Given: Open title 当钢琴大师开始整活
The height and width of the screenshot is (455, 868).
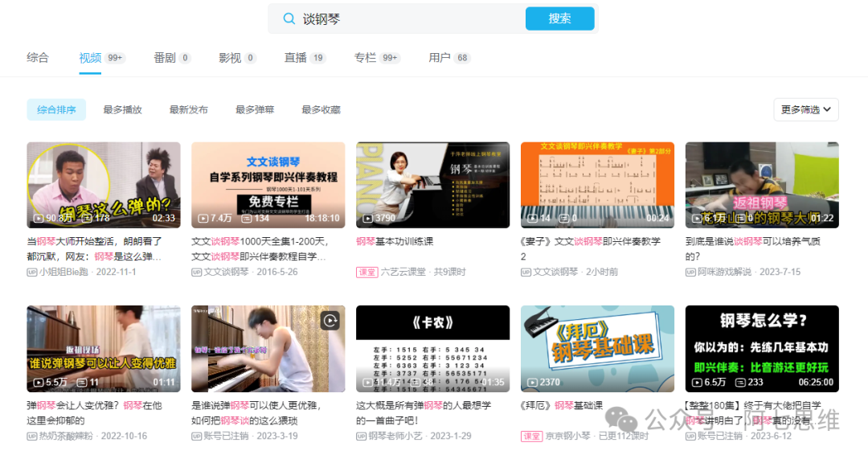Looking at the screenshot, I should pos(94,249).
